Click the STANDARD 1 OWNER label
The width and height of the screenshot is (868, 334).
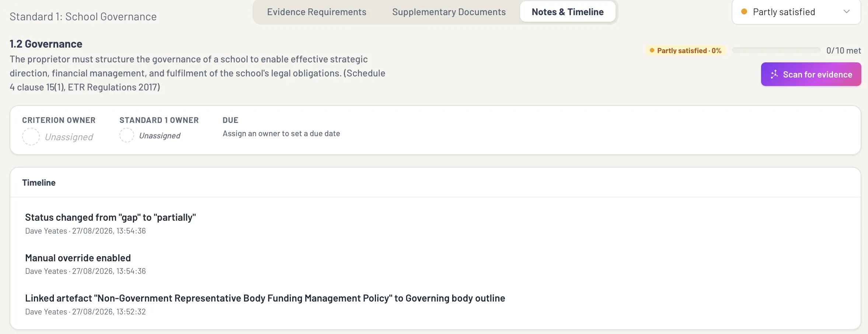159,120
